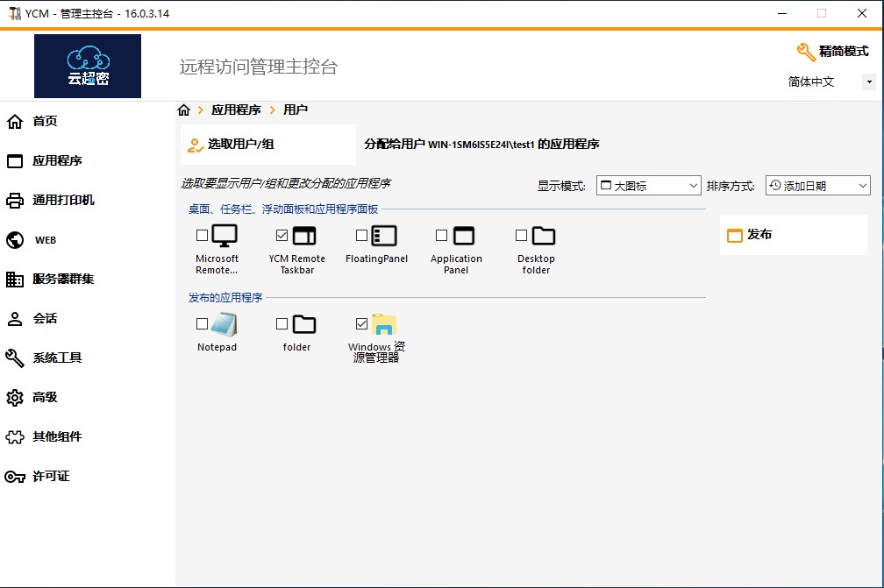Open WEB sidebar menu

[x=46, y=240]
